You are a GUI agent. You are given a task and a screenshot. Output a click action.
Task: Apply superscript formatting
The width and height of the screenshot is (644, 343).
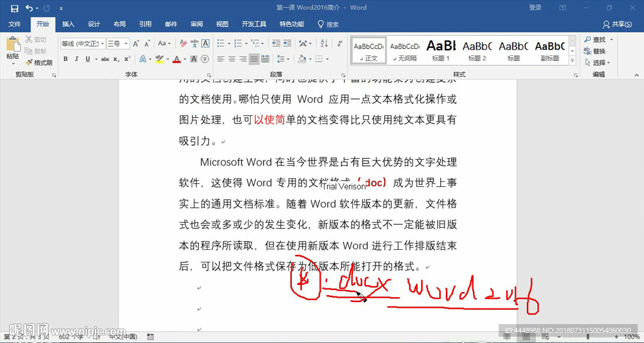click(x=127, y=59)
